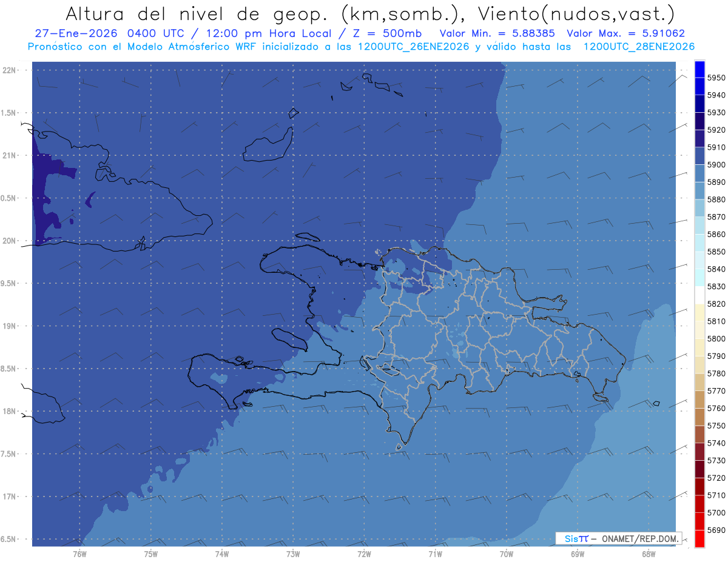The width and height of the screenshot is (728, 562).
Task: Click the '69W' longitude label
Action: click(578, 554)
